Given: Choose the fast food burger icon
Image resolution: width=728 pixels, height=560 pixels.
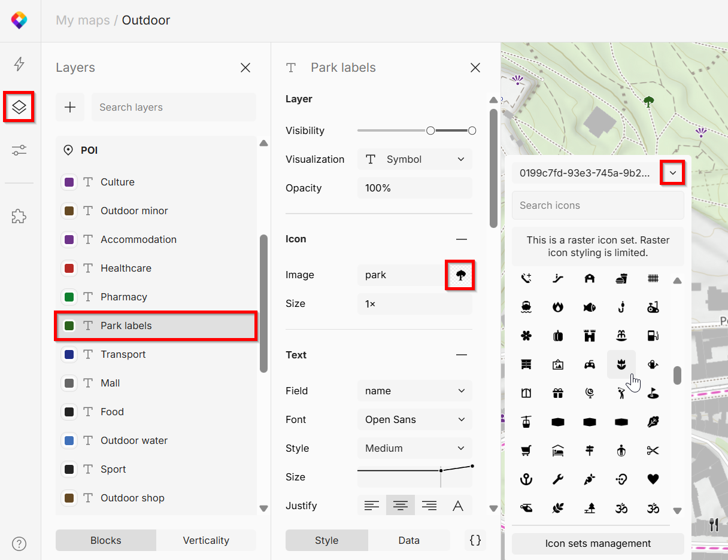Looking at the screenshot, I should [621, 278].
